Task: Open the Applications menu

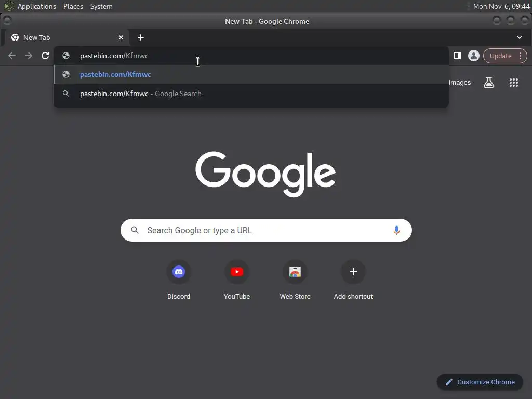Action: 37,6
